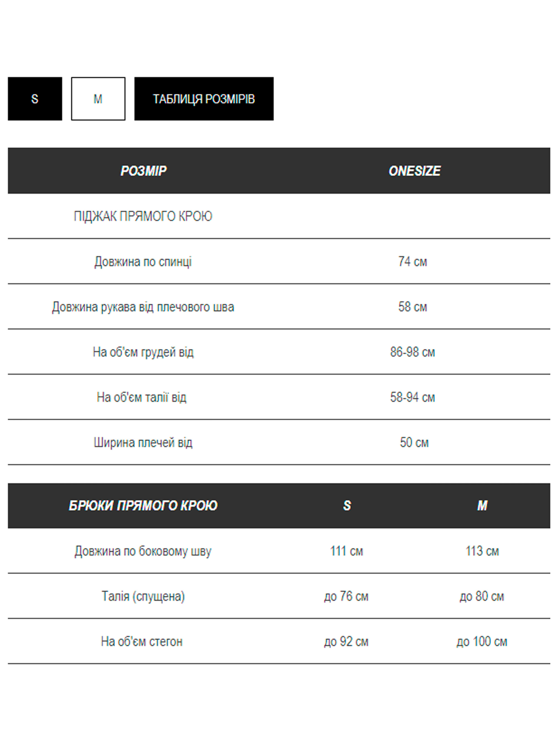Click the ONESIZE column header
560x747 pixels.
point(414,171)
